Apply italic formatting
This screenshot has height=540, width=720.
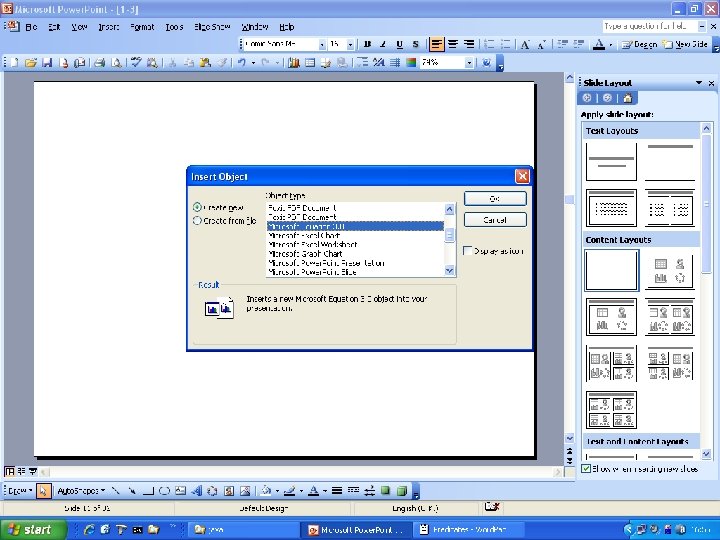pos(383,45)
